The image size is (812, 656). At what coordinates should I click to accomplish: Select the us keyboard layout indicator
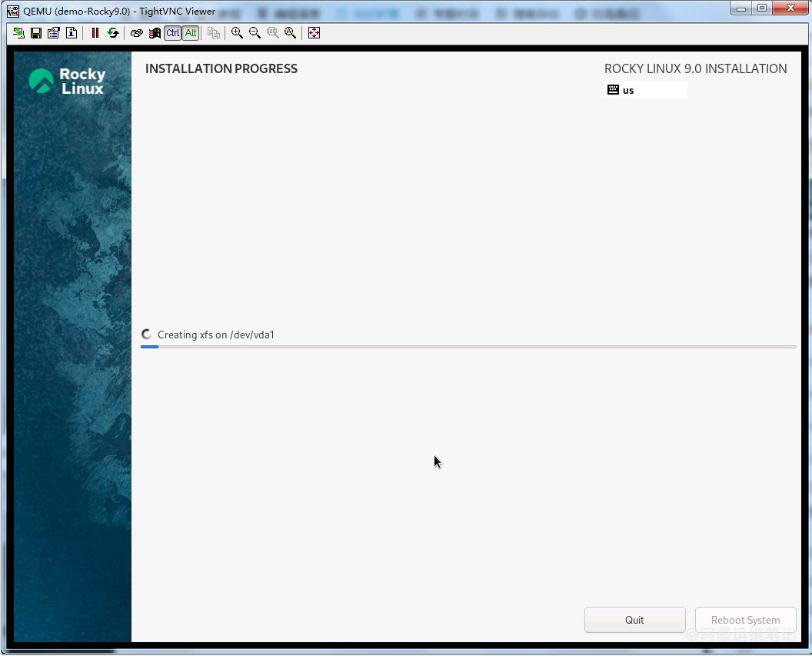(646, 90)
